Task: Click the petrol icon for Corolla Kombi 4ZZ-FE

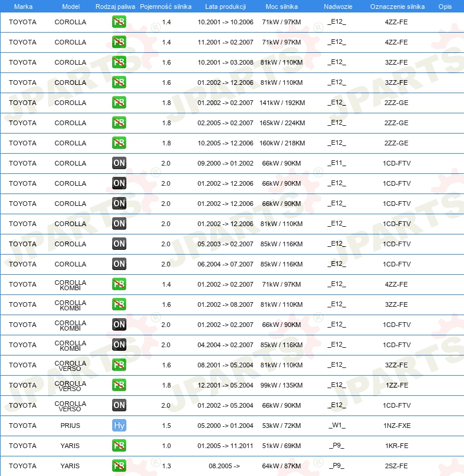Action: pyautogui.click(x=119, y=284)
